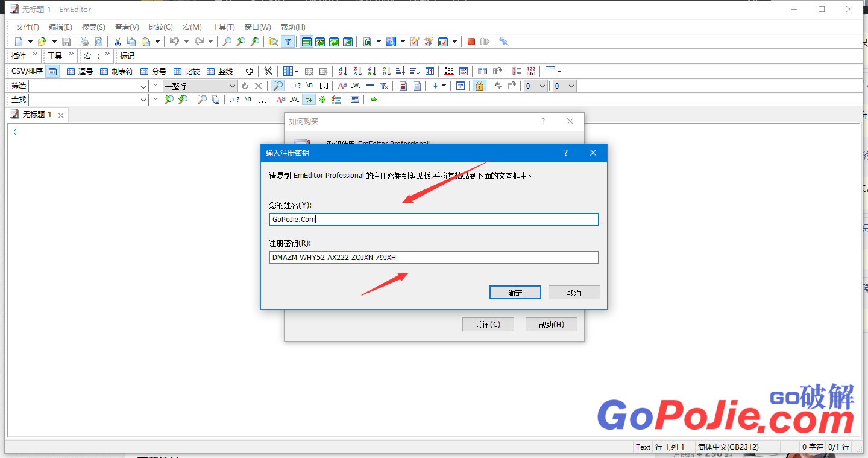Click 帮助(H) button in the 如何购买 dialog
The width and height of the screenshot is (868, 458).
tap(552, 325)
